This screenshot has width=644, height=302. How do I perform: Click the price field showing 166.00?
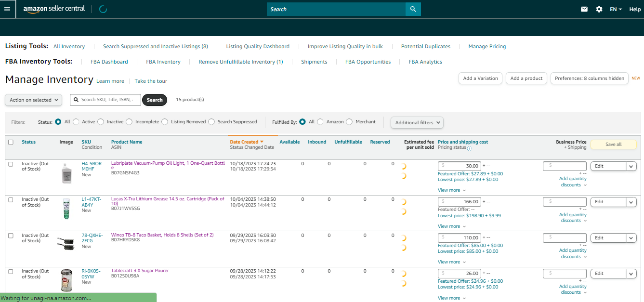(x=459, y=202)
